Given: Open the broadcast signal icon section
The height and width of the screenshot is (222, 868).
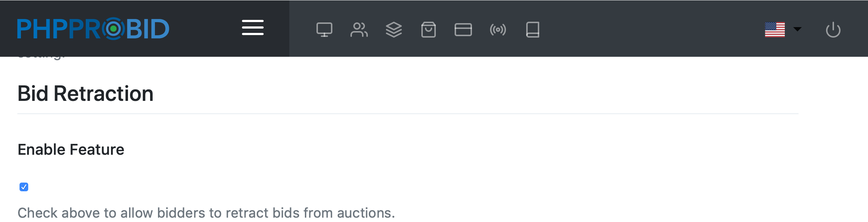Looking at the screenshot, I should 498,30.
